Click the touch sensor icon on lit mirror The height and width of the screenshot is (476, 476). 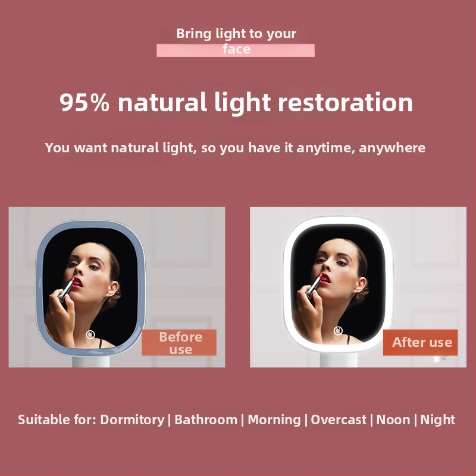(x=338, y=331)
